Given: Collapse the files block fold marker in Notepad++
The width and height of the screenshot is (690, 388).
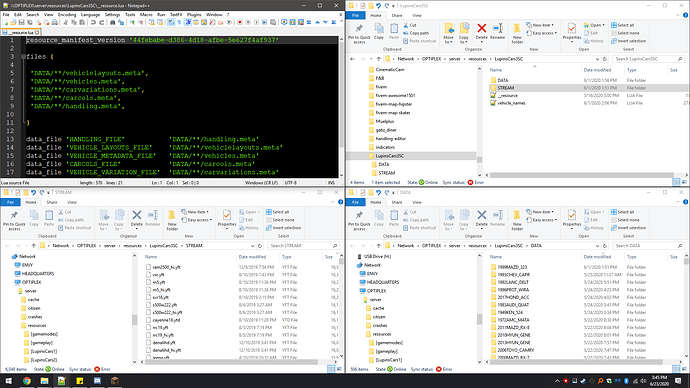Looking at the screenshot, I should coord(23,57).
